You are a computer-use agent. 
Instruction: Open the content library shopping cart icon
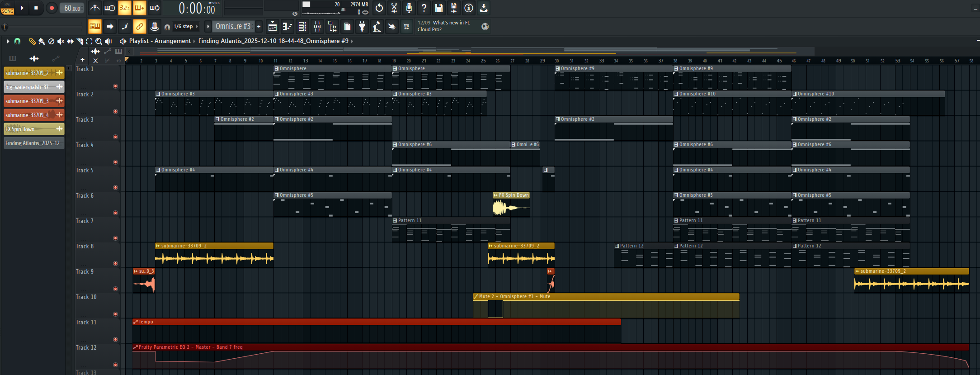[406, 27]
